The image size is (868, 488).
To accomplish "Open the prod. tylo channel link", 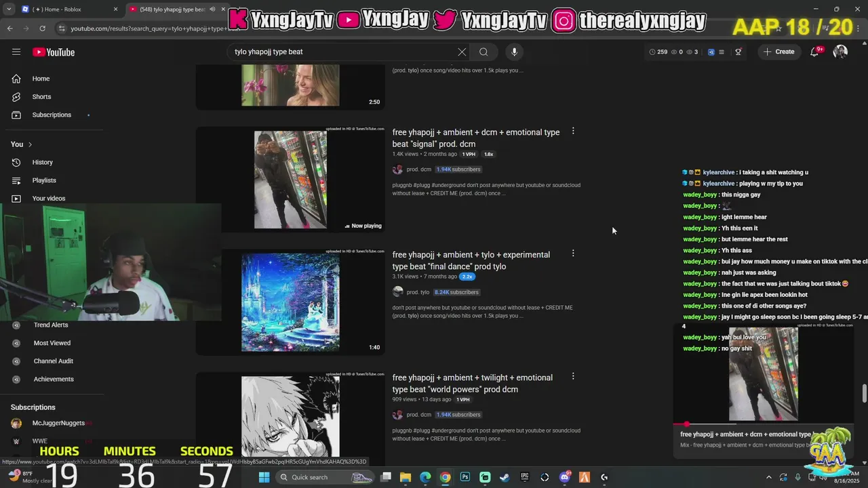I will (418, 292).
